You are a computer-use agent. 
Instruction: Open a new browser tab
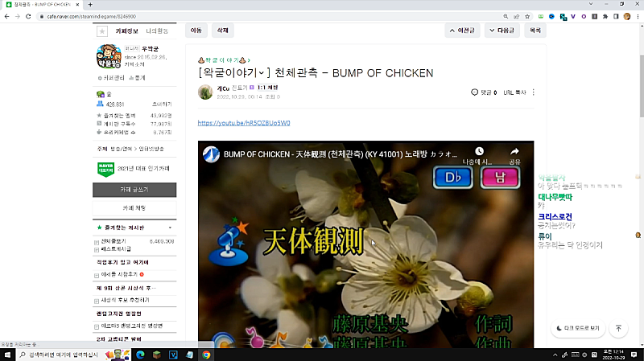(x=90, y=5)
